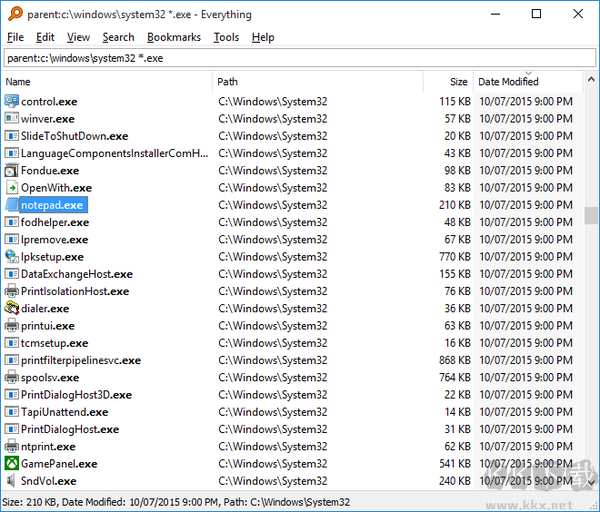Click the winver.exe file icon
Image resolution: width=600 pixels, height=512 pixels.
pos(11,119)
